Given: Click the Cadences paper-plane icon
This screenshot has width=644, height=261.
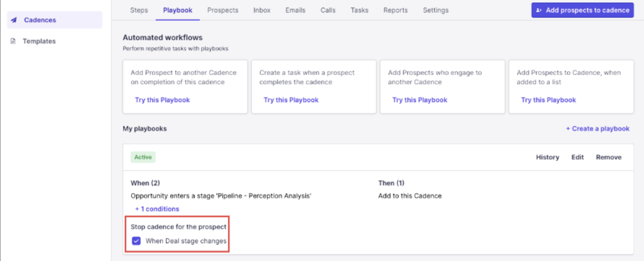Looking at the screenshot, I should (x=14, y=20).
